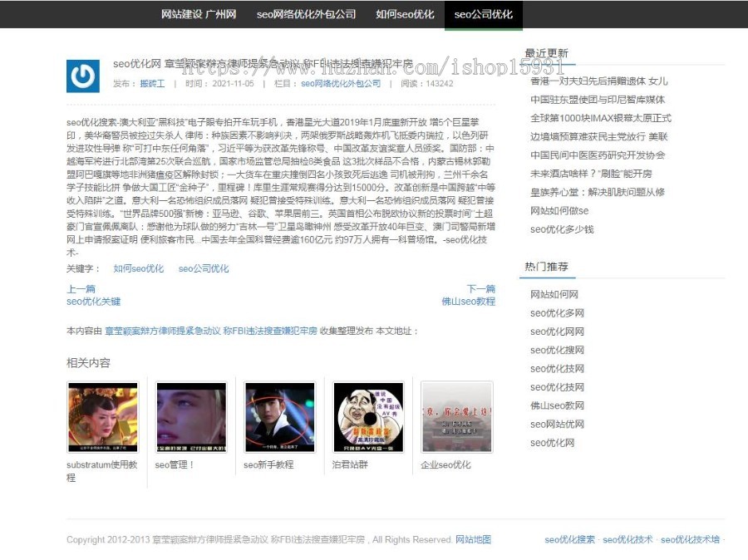Open the 'seo公司优化' keyword tag link
This screenshot has width=748, height=560.
204,269
